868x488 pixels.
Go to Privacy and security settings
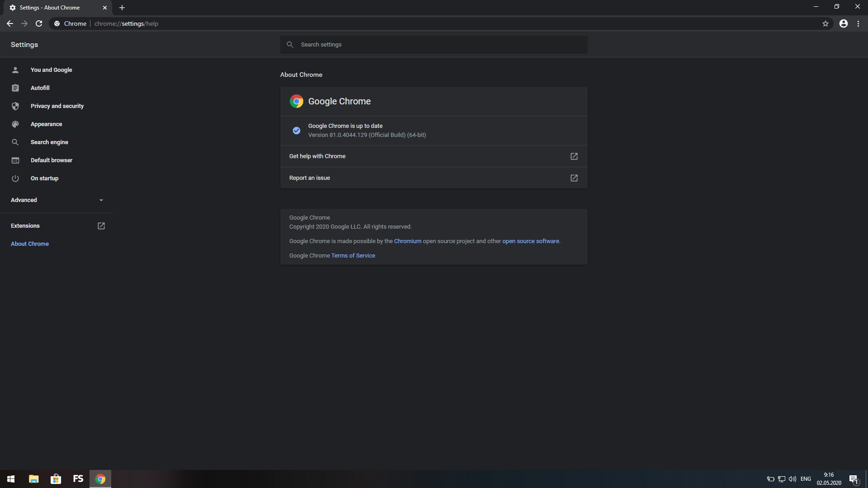tap(57, 106)
